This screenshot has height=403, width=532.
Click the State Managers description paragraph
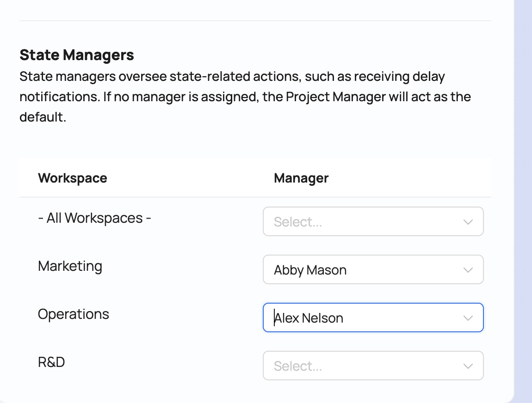[x=231, y=97]
